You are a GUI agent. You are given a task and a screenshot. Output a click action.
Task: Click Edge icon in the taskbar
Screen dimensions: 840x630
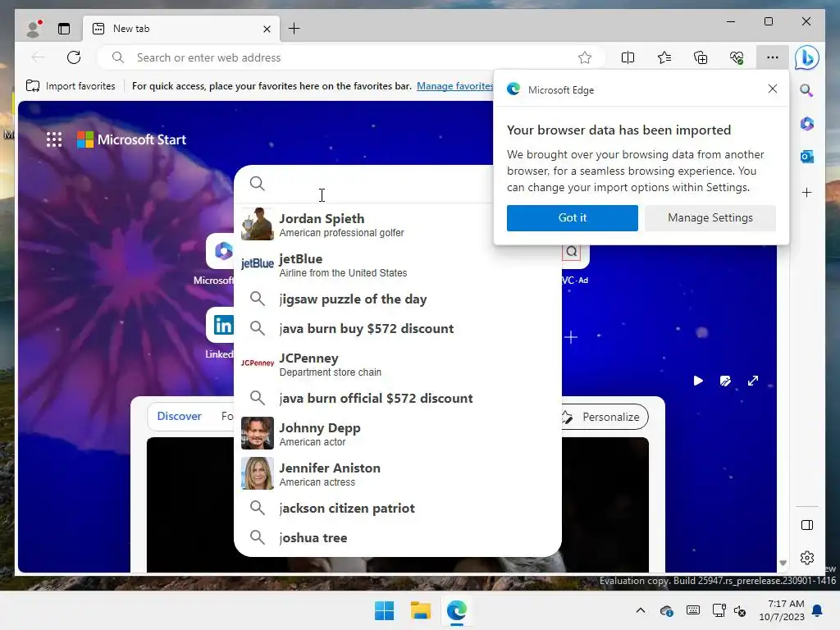[x=457, y=610]
